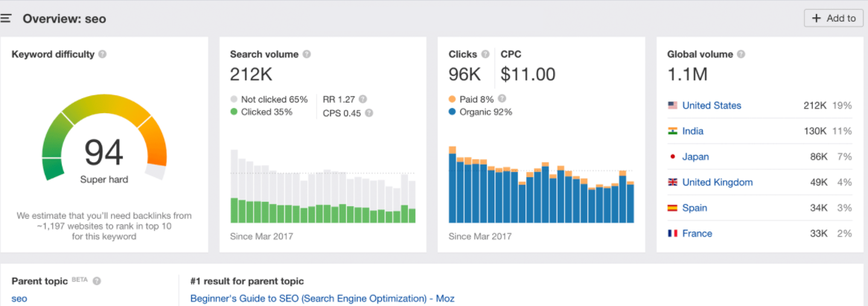Click the 212K search volume value
This screenshot has height=306, width=868.
(252, 74)
